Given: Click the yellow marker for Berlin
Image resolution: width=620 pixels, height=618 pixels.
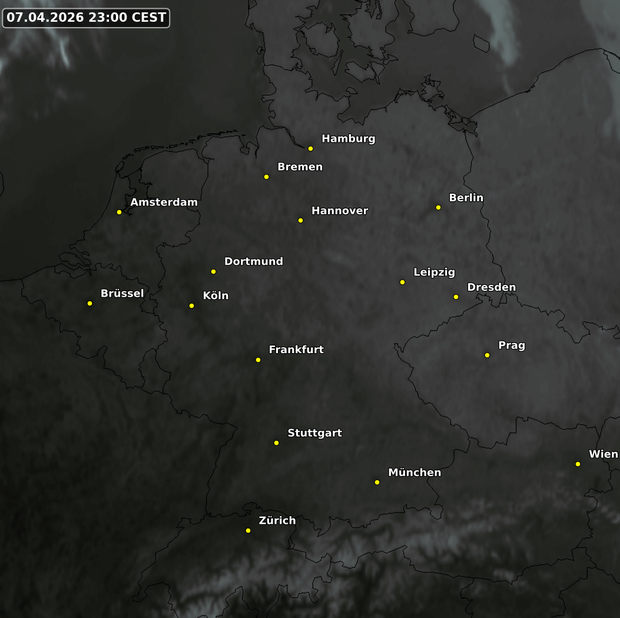Looking at the screenshot, I should (x=438, y=207).
